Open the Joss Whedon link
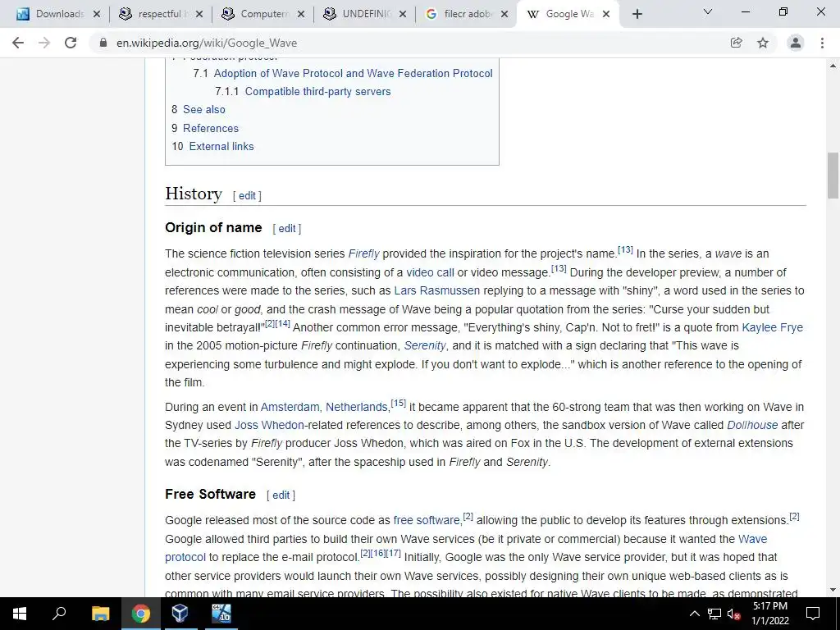 click(x=269, y=426)
